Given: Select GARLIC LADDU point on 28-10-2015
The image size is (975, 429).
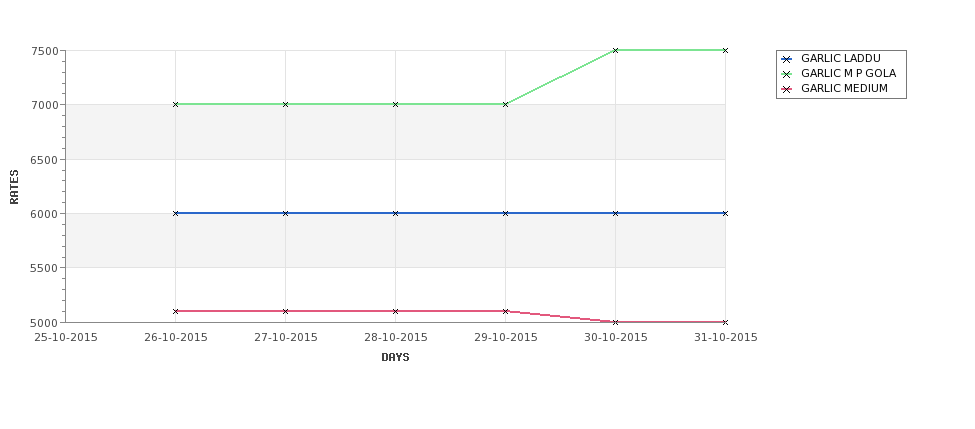Looking at the screenshot, I should click(395, 213).
